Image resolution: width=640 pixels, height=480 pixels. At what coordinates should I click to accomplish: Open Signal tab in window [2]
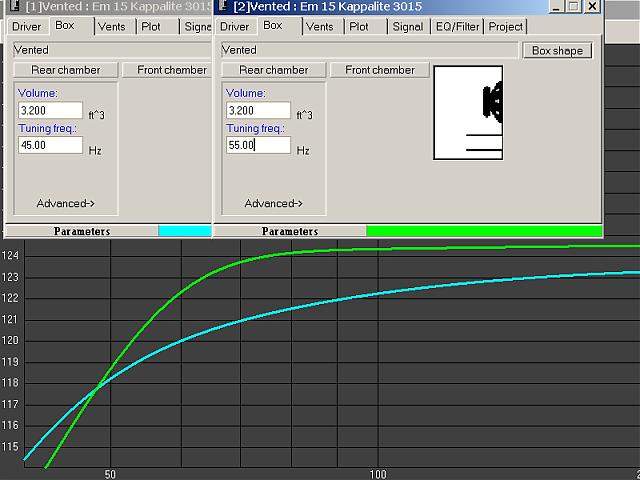pyautogui.click(x=407, y=27)
